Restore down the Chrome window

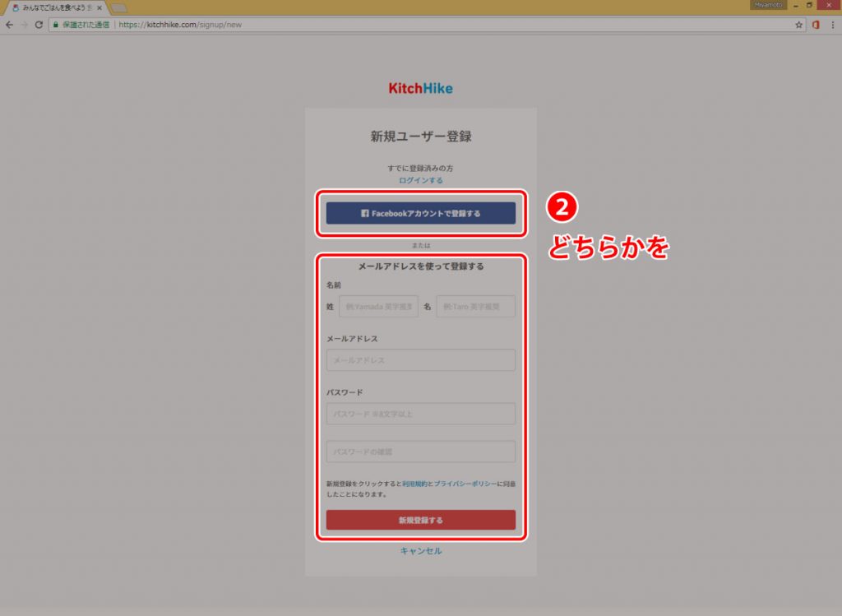(809, 5)
